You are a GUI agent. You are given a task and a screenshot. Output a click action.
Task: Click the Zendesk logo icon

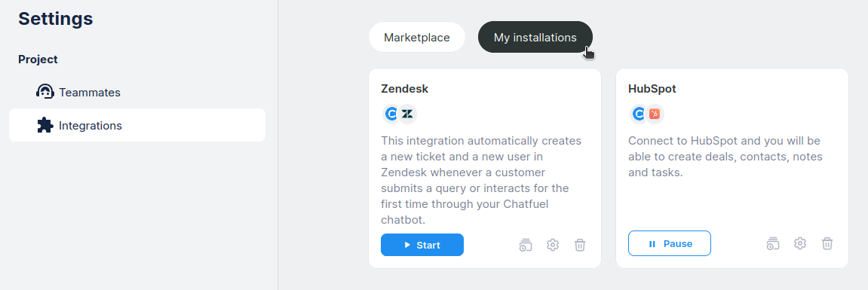[x=407, y=114]
